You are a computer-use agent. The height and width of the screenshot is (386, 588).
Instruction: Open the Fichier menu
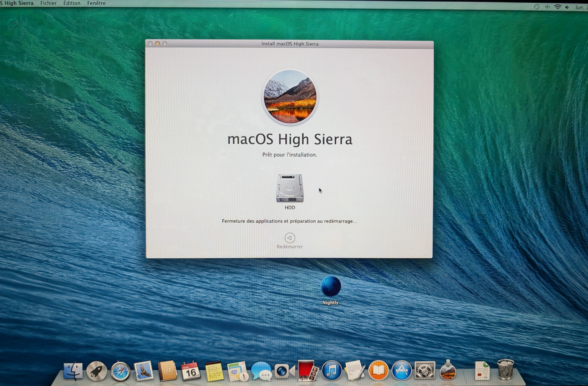[48, 3]
